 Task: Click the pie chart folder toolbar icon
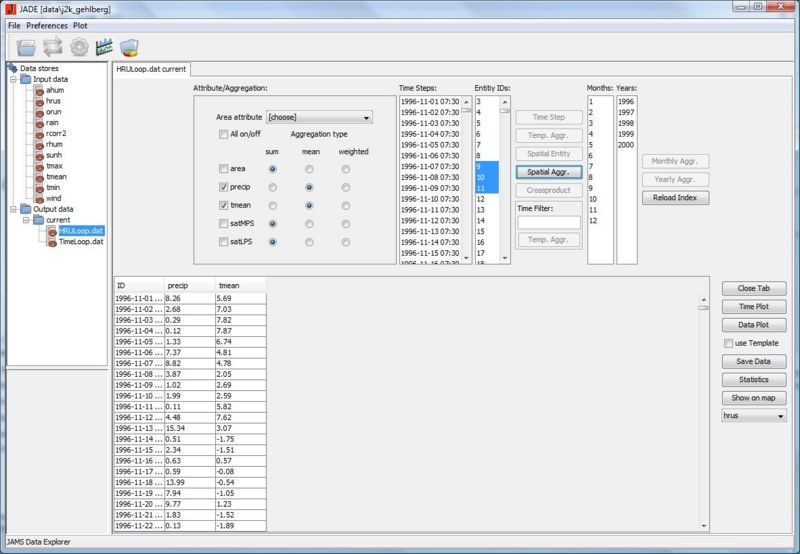pos(130,46)
